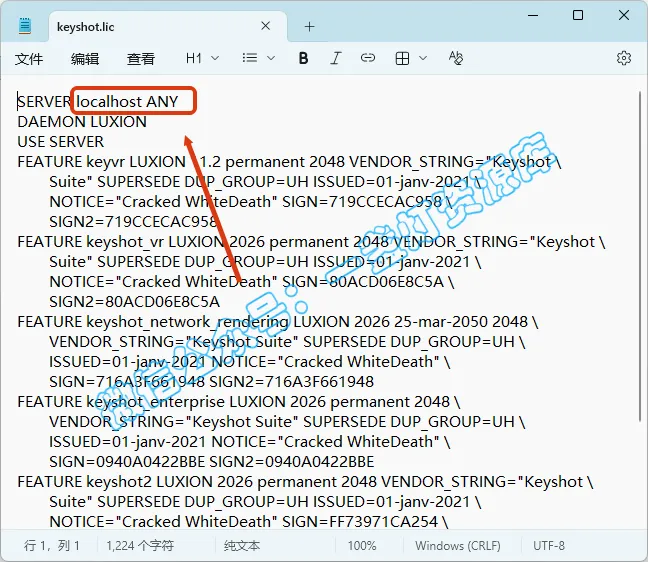Viewport: 648px width, 562px height.
Task: Click the text 'SIGN=FF73971CA254'
Action: pos(360,522)
